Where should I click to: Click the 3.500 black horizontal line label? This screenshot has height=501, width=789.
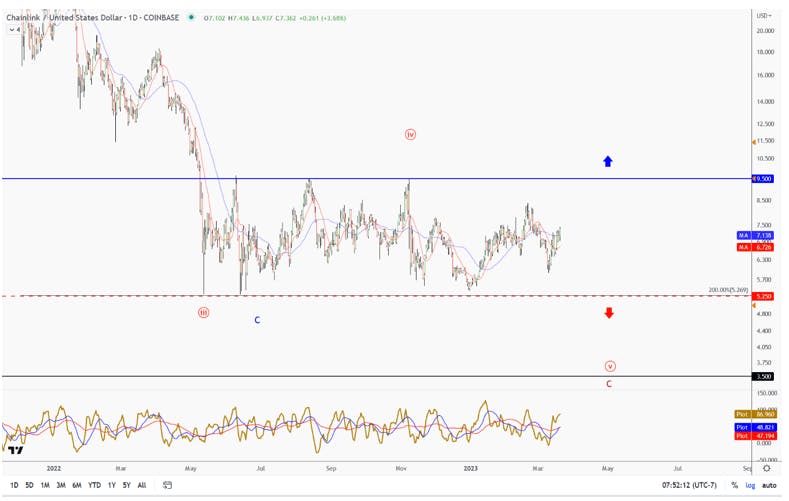point(763,376)
